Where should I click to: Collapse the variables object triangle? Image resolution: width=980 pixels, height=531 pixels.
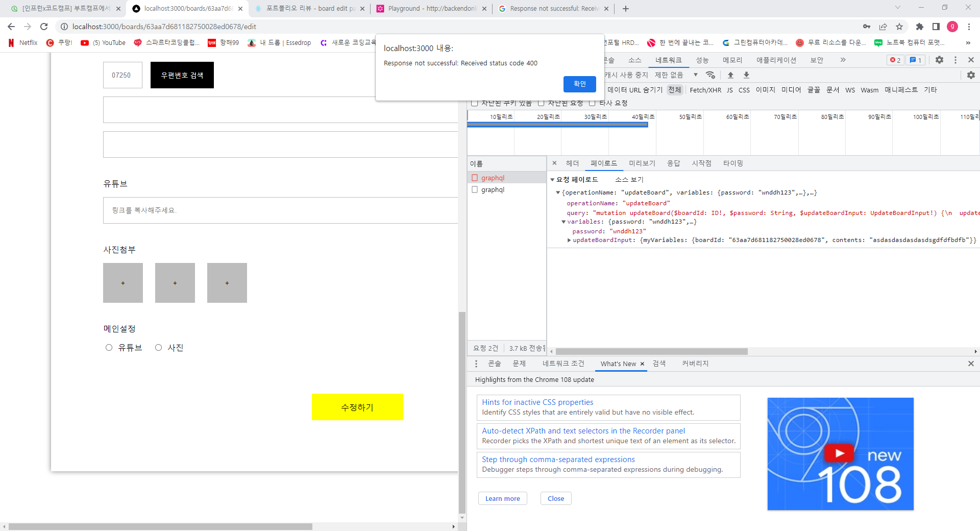[x=563, y=222]
